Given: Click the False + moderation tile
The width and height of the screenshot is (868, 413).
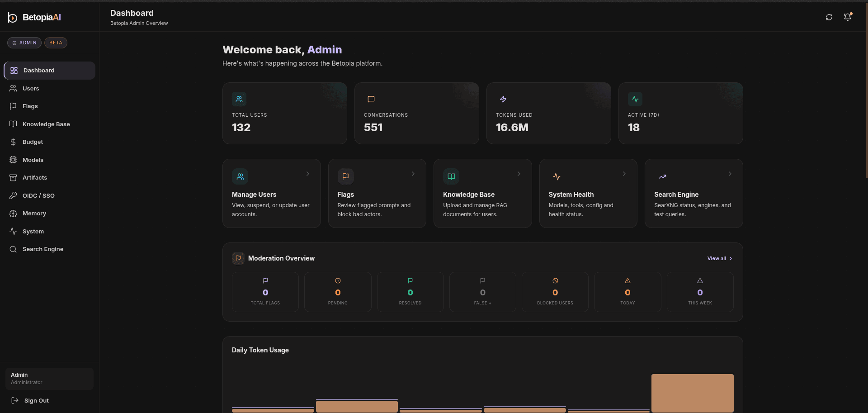Looking at the screenshot, I should (483, 292).
